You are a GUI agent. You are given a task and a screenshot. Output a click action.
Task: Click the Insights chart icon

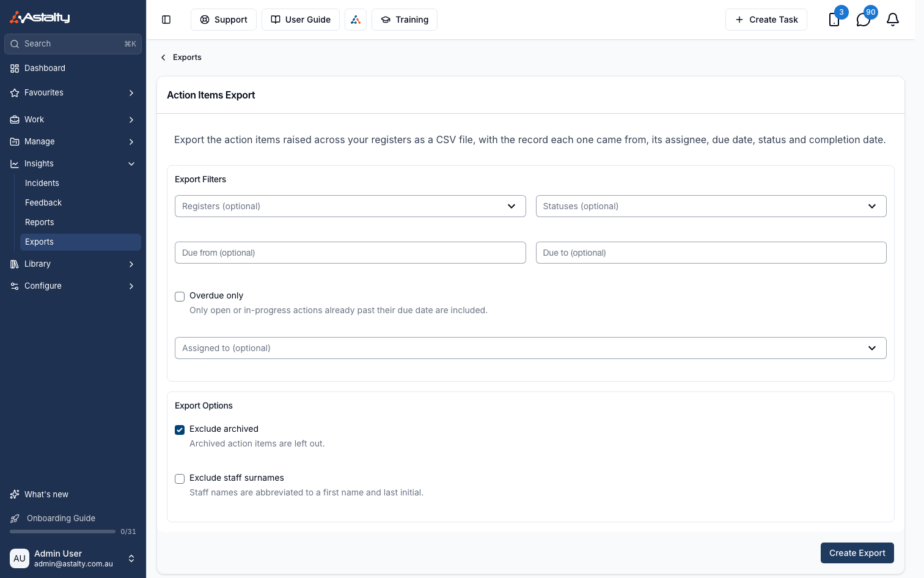pos(15,164)
